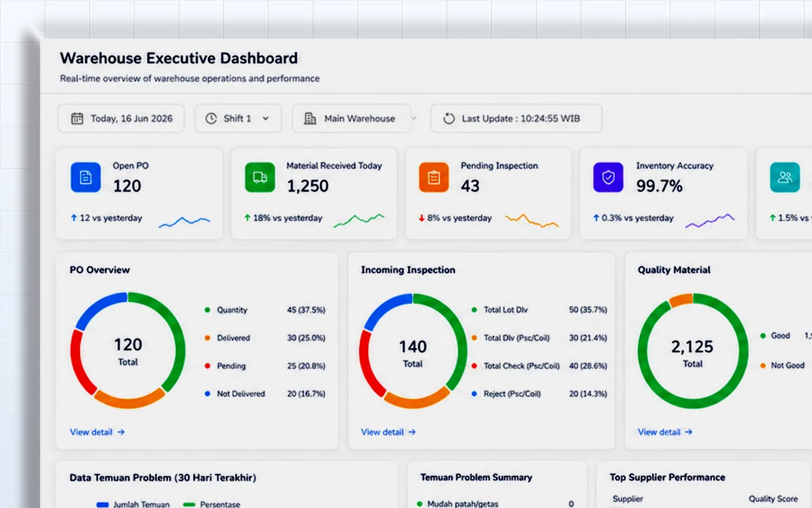812x508 pixels.
Task: Follow View detail link in Quality Material
Action: pyautogui.click(x=665, y=432)
